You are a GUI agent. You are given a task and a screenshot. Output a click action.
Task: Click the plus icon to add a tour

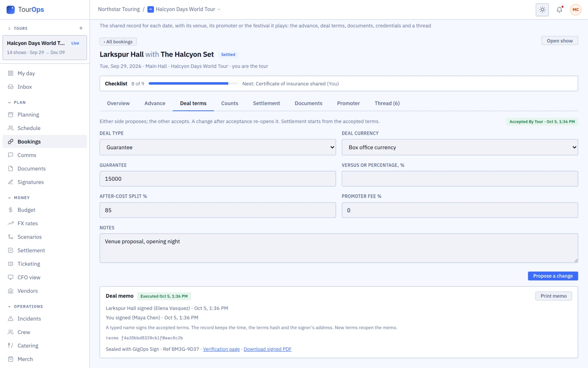(81, 28)
